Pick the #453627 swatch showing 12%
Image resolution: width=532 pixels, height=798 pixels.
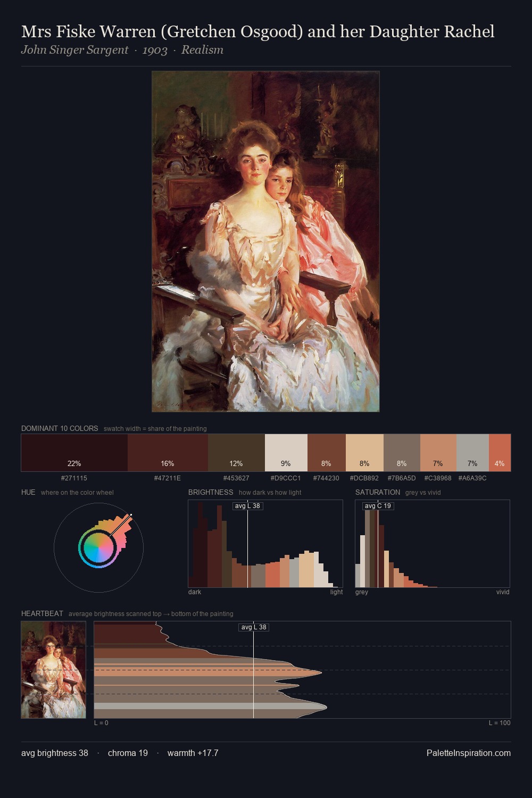236,453
